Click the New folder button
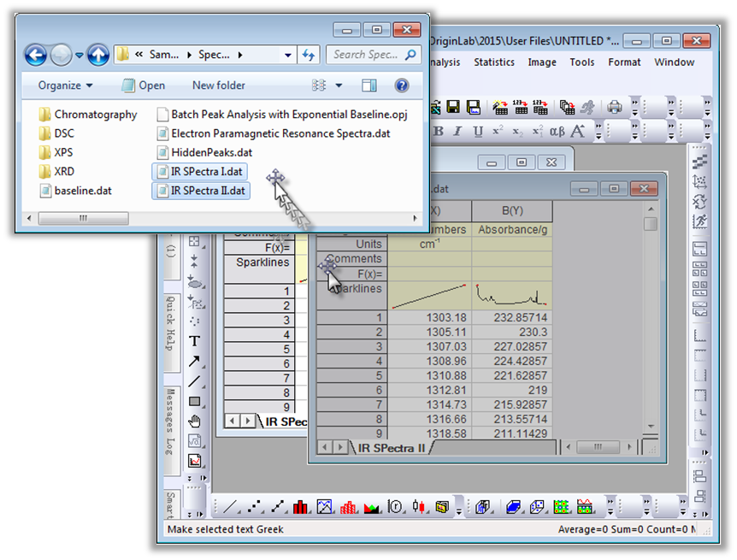737x560 pixels. (218, 85)
